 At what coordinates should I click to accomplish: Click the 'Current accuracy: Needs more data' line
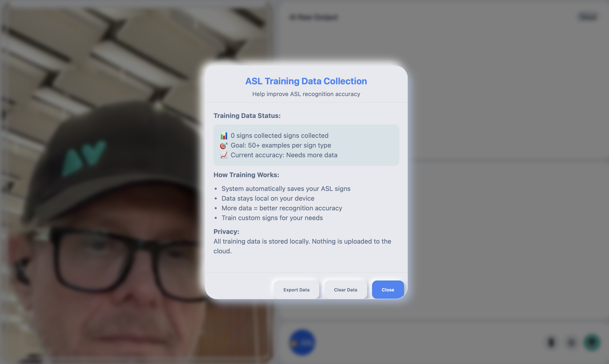284,155
